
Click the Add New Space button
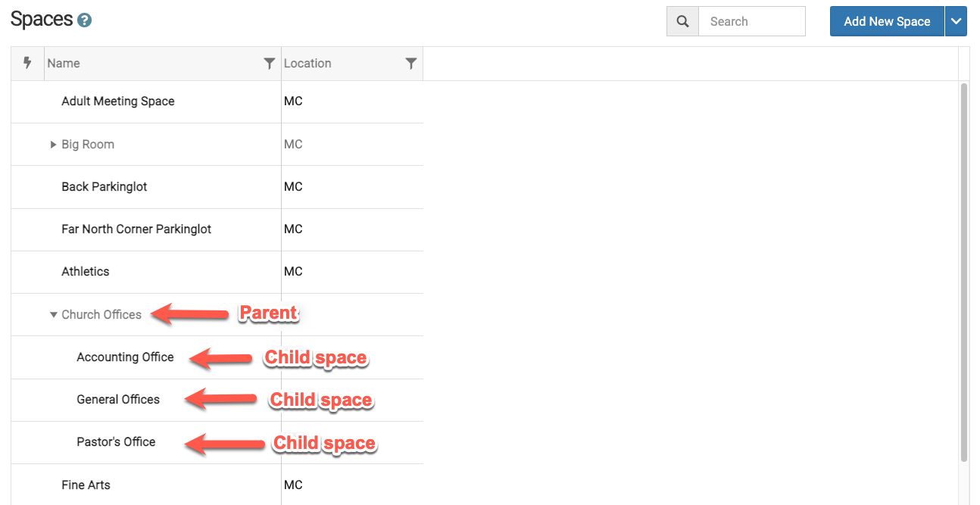[886, 22]
